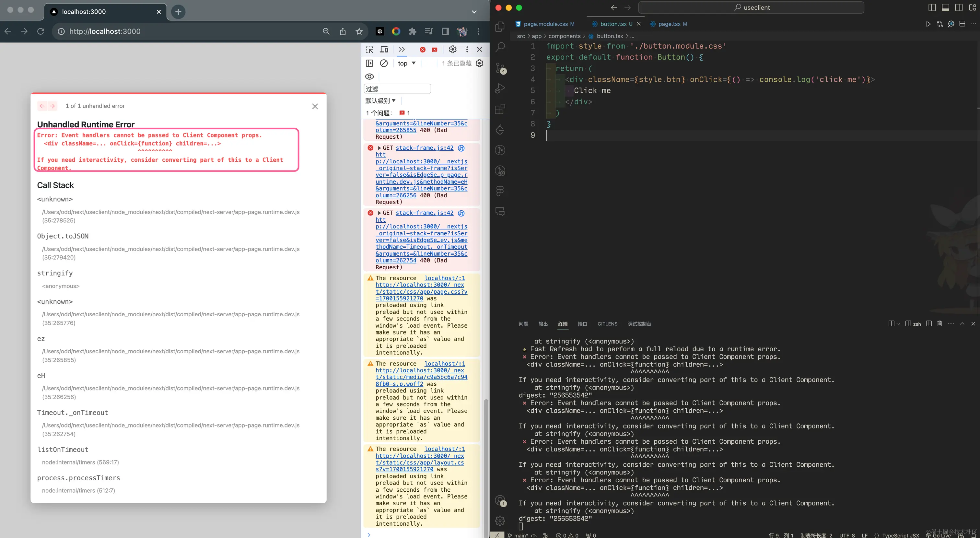
Task: Click the first stack-frame.js:42 link
Action: [x=425, y=148]
